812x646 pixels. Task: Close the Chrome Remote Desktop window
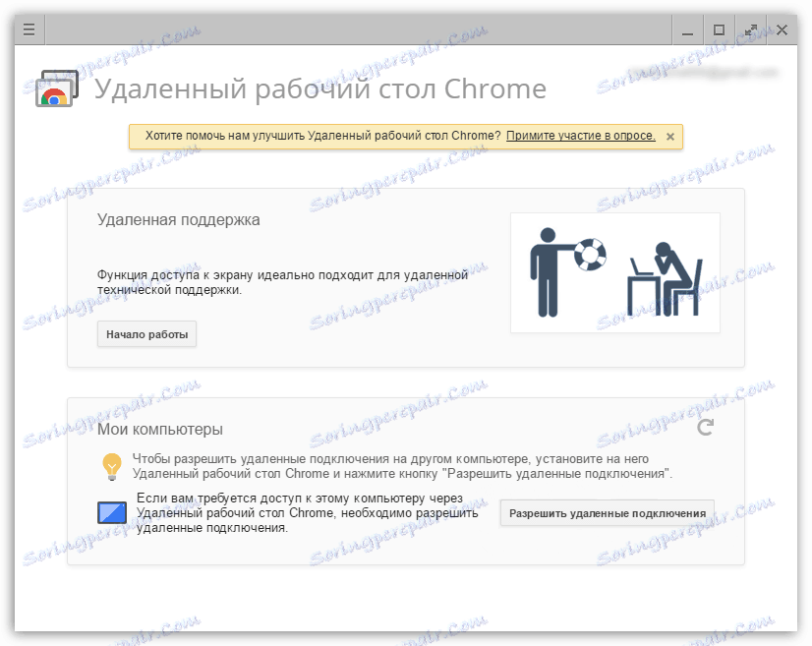tap(782, 30)
